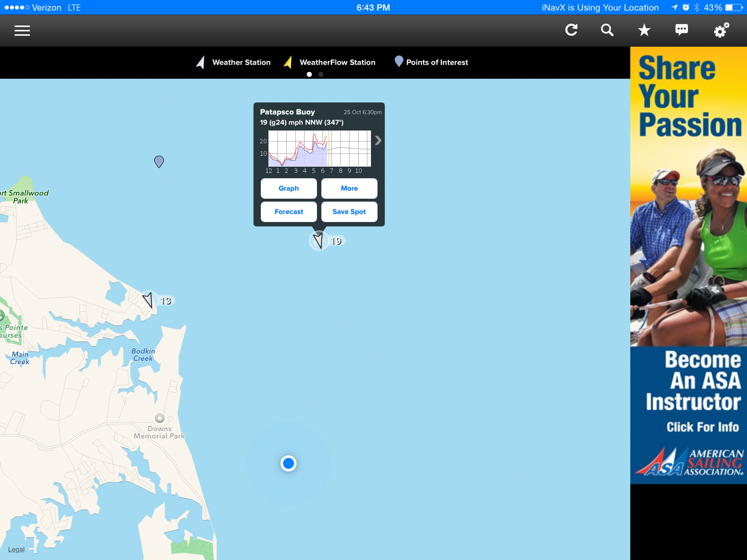The image size is (747, 560).
Task: Toggle Weather Station legend item
Action: 233,62
